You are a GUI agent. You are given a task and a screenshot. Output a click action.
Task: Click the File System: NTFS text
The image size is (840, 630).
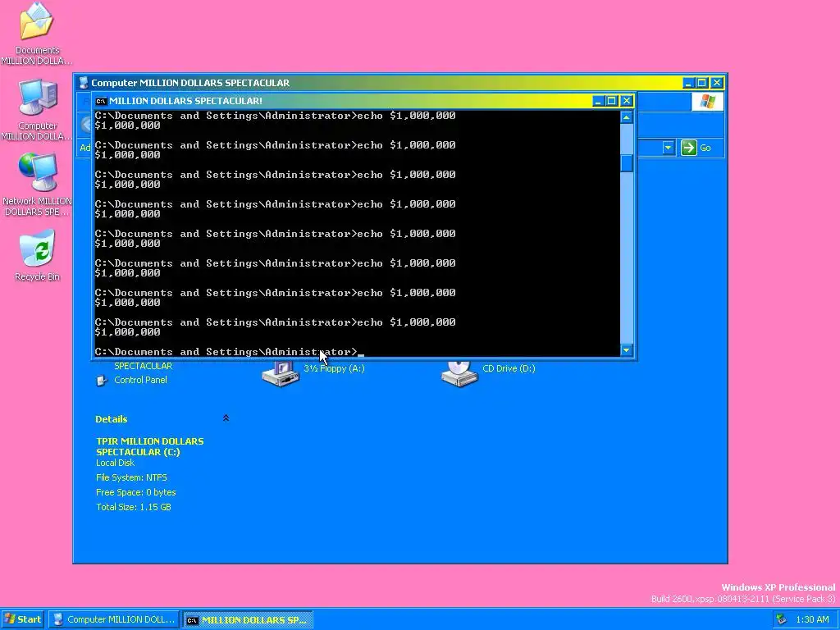(131, 477)
